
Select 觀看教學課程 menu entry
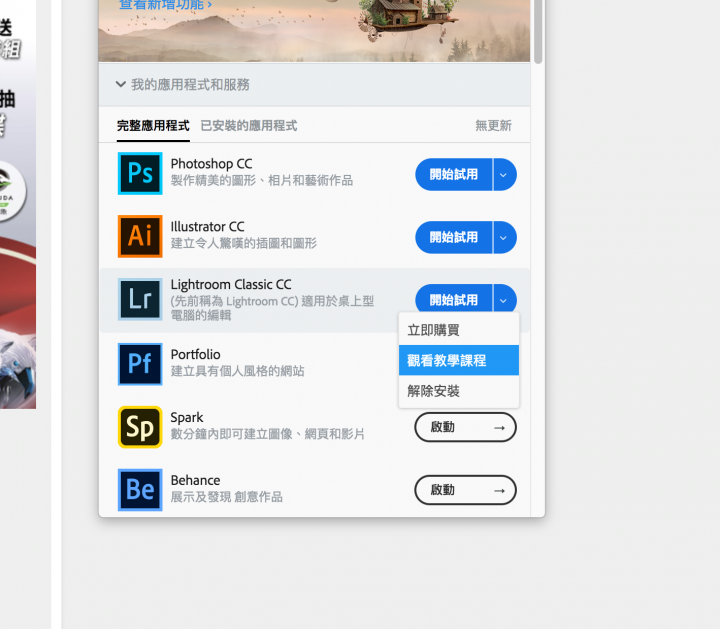459,360
